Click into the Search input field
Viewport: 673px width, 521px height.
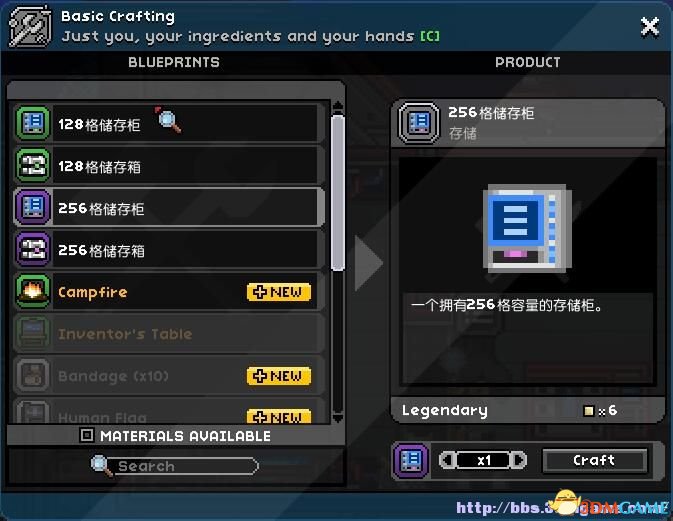[x=183, y=466]
